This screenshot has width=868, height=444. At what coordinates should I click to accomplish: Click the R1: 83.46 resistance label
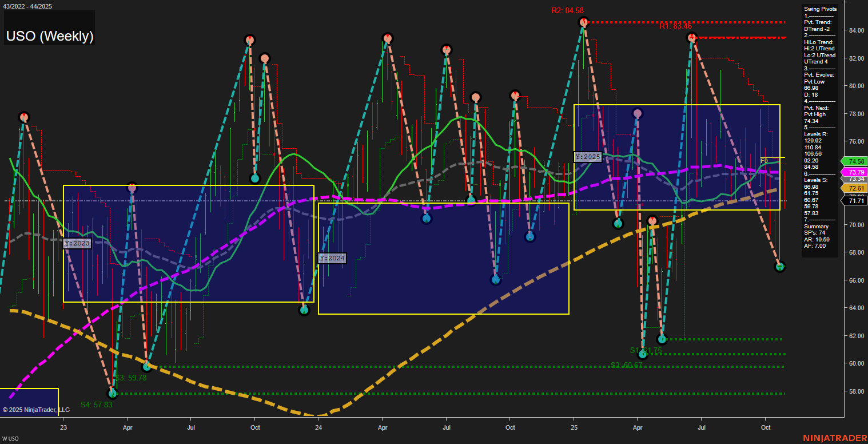675,26
